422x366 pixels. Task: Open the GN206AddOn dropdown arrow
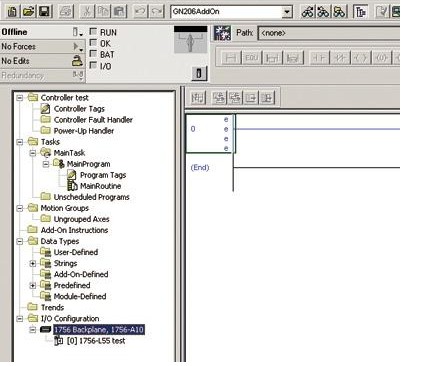click(286, 12)
